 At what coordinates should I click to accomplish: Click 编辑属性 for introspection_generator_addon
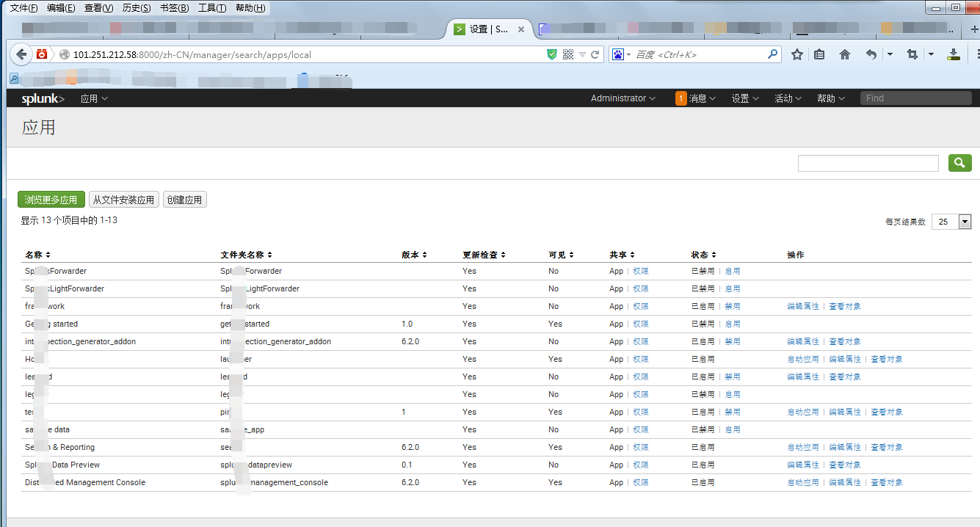pyautogui.click(x=803, y=341)
